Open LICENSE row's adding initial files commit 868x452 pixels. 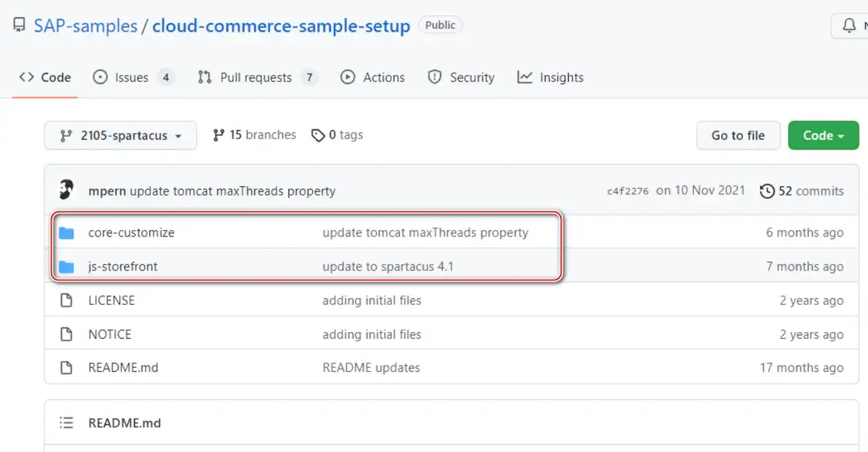tap(371, 300)
